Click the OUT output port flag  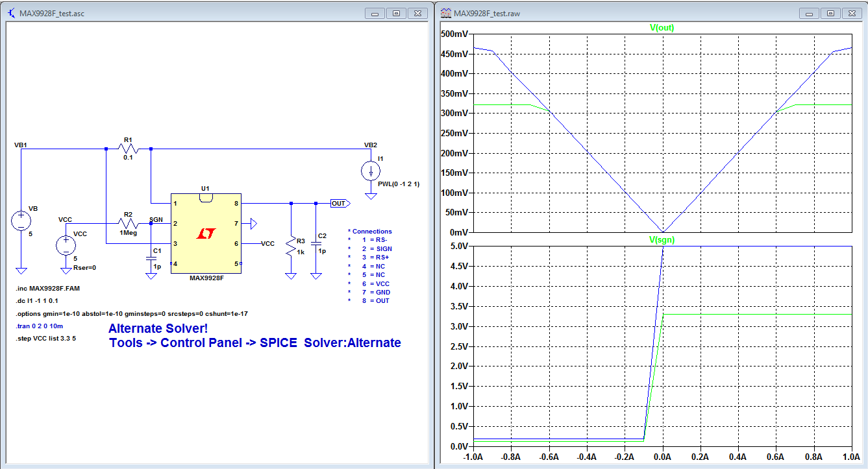[340, 204]
